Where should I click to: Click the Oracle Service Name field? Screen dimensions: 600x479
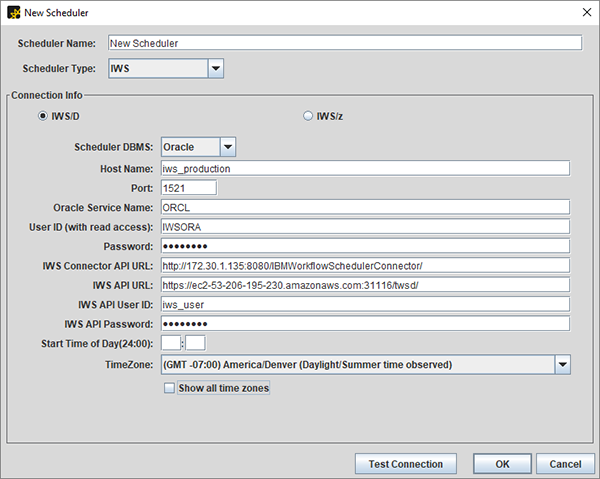[364, 207]
